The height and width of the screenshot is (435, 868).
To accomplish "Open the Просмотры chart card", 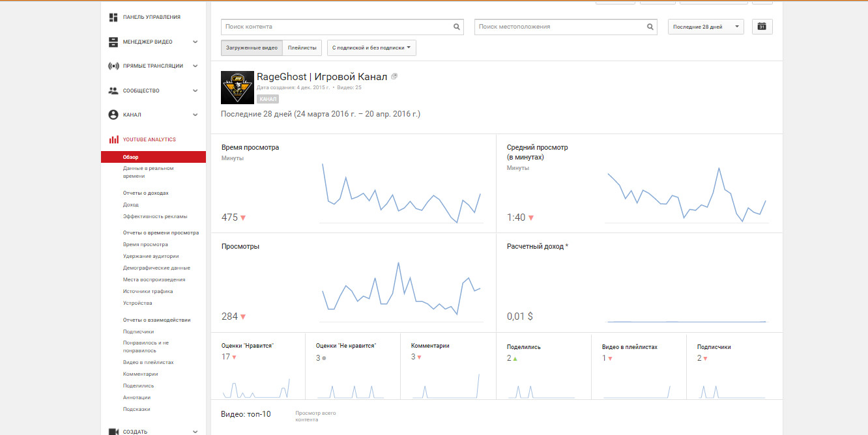I will pos(354,283).
